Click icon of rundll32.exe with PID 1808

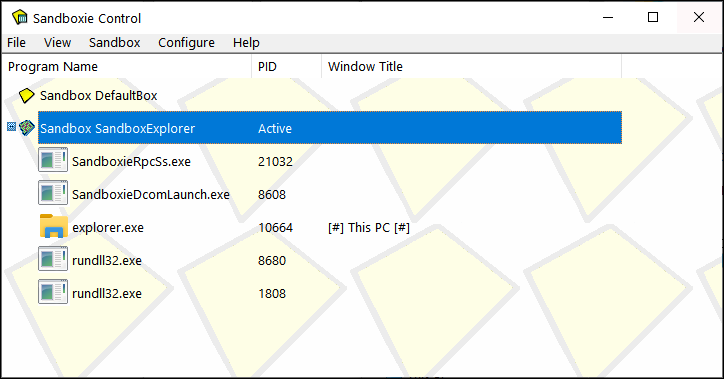(x=53, y=292)
